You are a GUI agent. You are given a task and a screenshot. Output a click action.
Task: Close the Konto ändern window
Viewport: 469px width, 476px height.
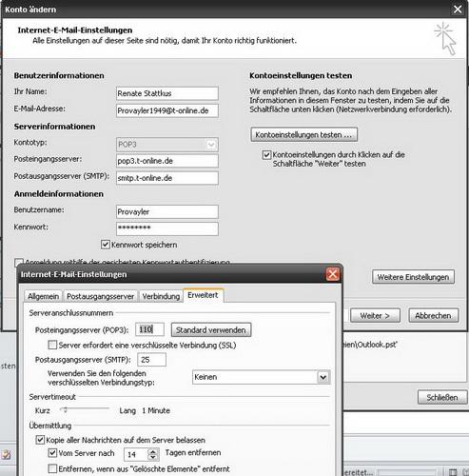[458, 10]
